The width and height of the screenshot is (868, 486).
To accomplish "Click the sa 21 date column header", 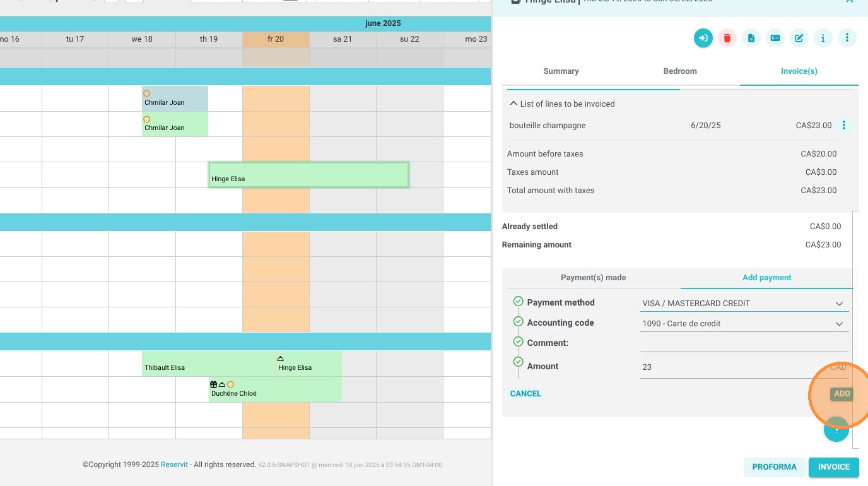I will 343,39.
